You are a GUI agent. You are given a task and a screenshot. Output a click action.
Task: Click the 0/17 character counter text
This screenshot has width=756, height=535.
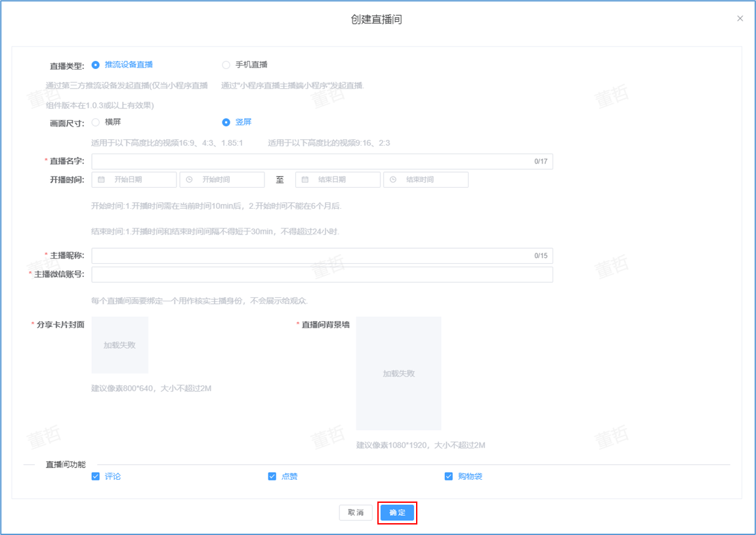pos(541,161)
